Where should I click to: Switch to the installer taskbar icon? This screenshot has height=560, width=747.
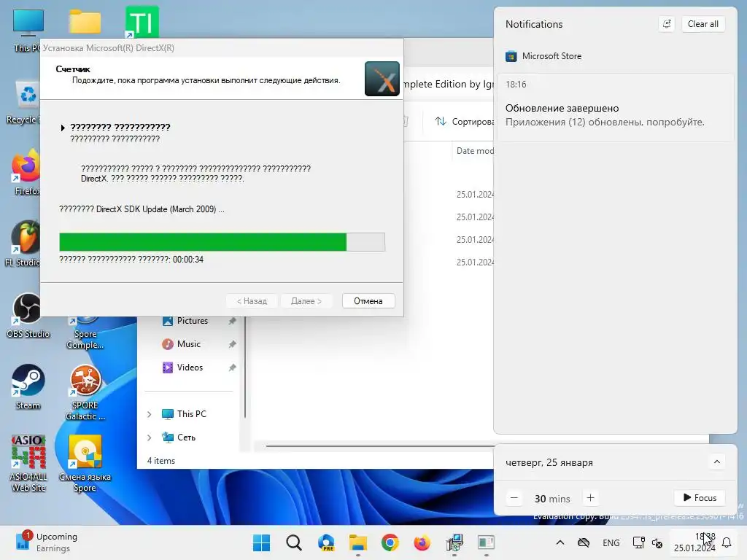pyautogui.click(x=454, y=542)
